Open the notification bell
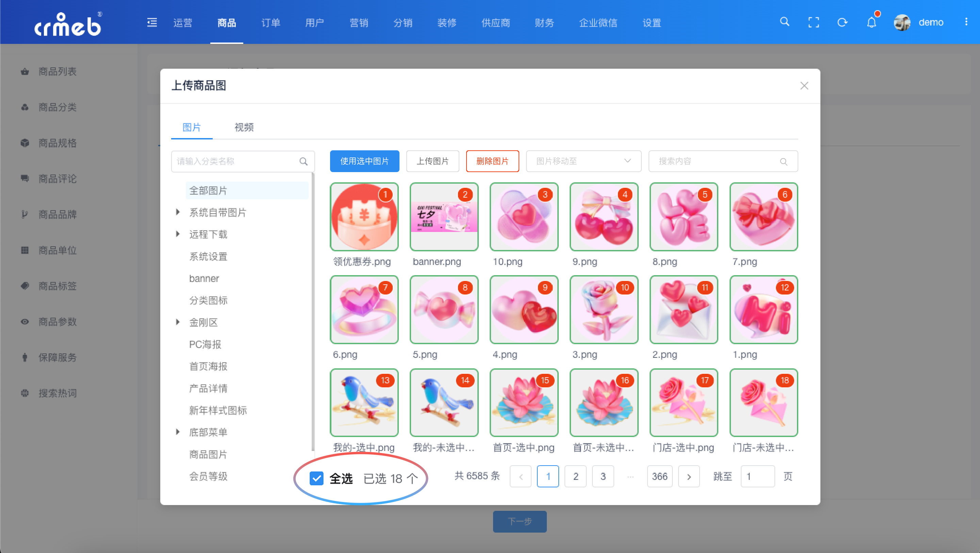The width and height of the screenshot is (980, 553). (x=871, y=22)
